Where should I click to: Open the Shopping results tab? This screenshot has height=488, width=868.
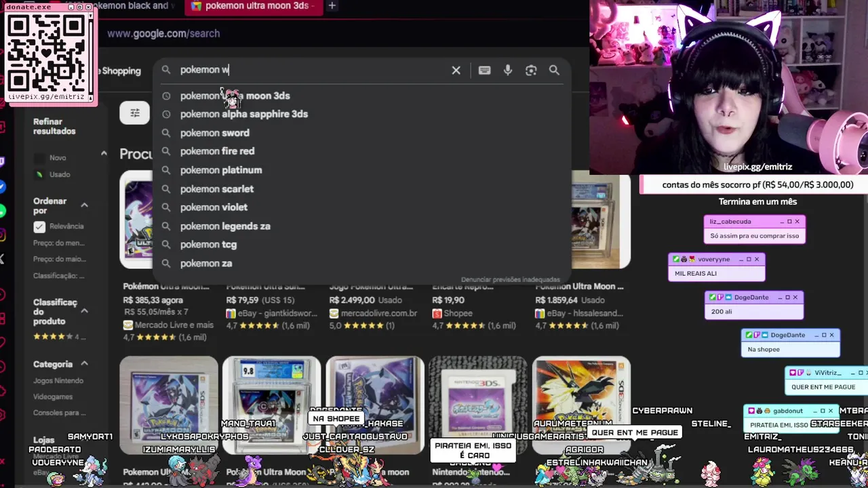coord(121,70)
